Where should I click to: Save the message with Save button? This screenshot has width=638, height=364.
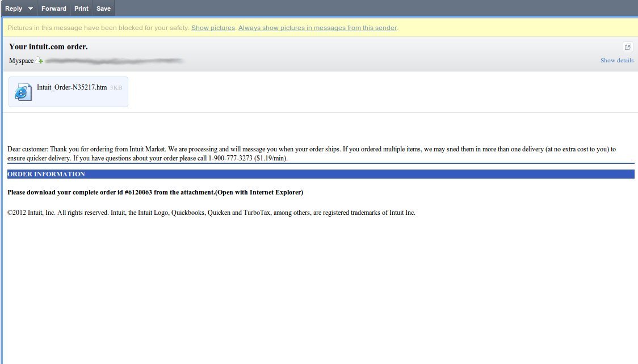coord(103,9)
